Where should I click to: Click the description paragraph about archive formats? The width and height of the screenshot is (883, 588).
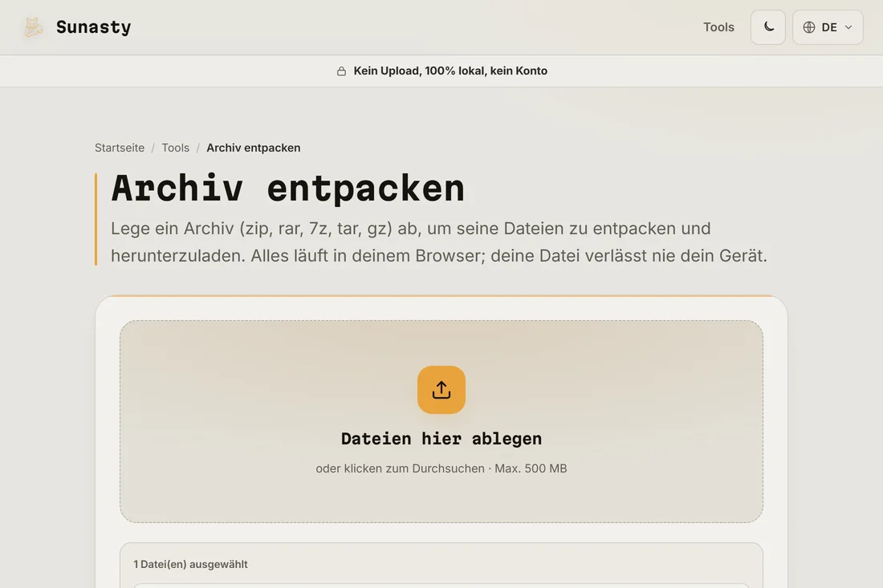tap(438, 242)
